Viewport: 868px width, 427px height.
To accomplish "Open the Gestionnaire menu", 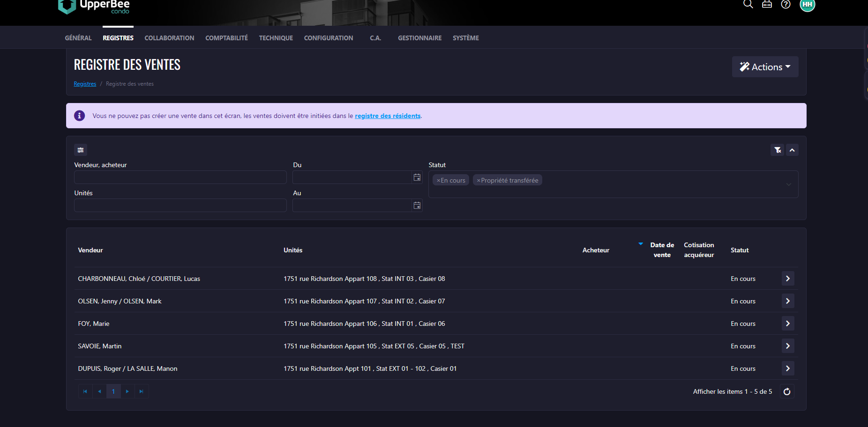I will [419, 38].
